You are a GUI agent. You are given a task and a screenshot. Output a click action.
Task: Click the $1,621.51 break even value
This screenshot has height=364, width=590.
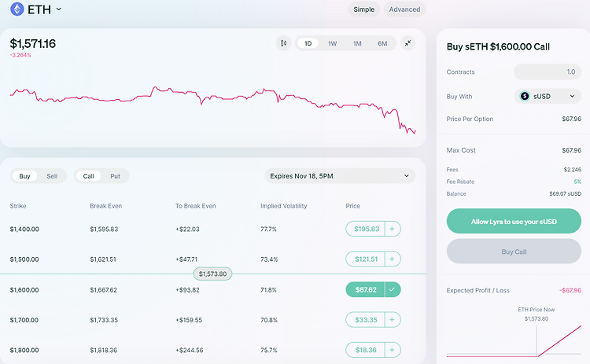click(x=103, y=259)
